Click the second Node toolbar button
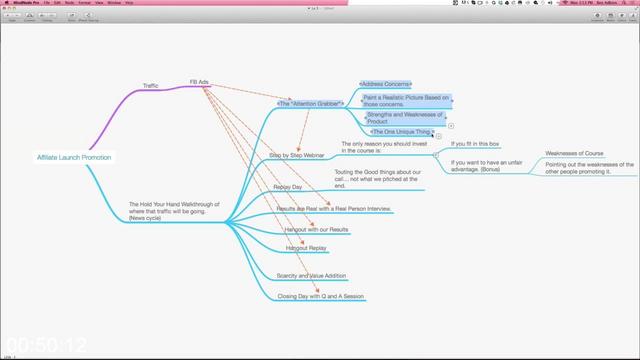The width and height of the screenshot is (640, 360). (x=17, y=15)
